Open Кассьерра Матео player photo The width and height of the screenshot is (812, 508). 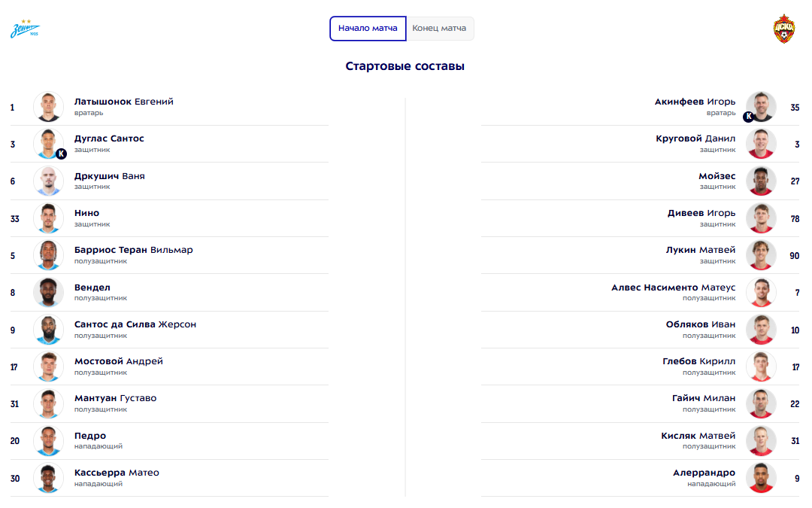[49, 478]
